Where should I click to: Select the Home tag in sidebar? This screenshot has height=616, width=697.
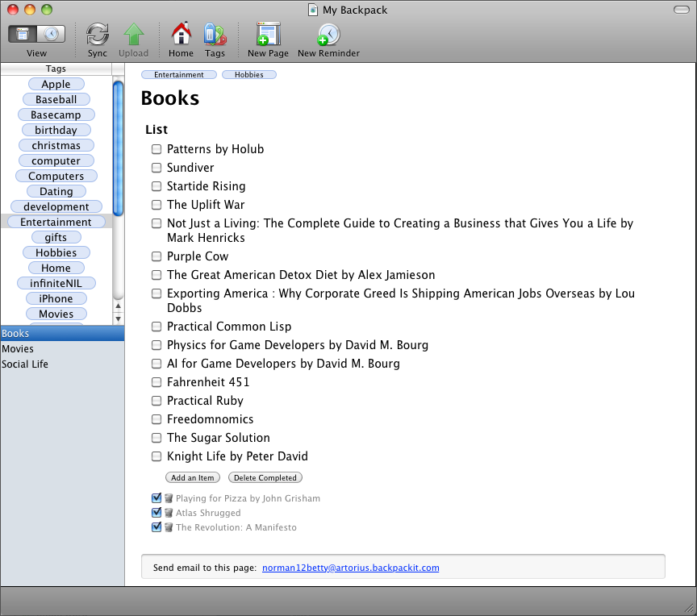click(56, 268)
